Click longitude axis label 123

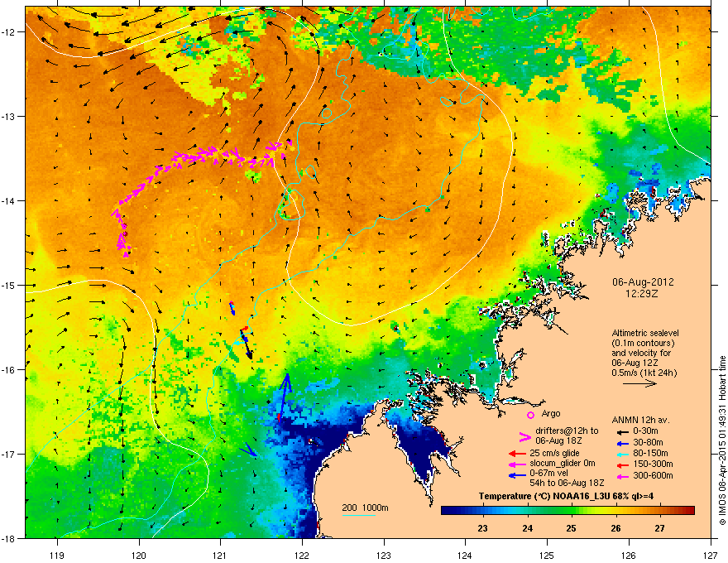(x=384, y=556)
